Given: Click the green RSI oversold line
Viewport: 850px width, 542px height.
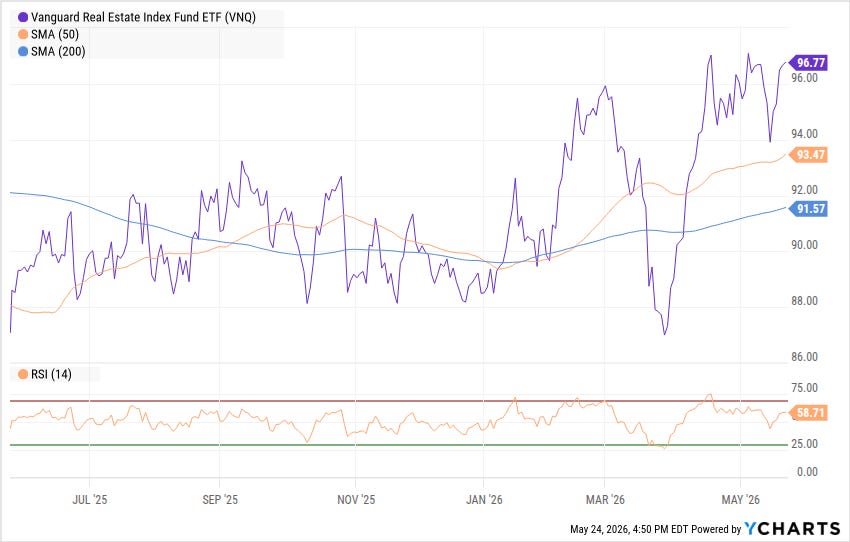Looking at the screenshot, I should click(398, 445).
